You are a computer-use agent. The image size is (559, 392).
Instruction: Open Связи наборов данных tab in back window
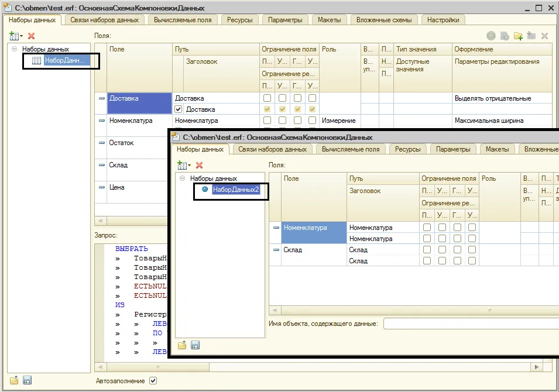104,20
